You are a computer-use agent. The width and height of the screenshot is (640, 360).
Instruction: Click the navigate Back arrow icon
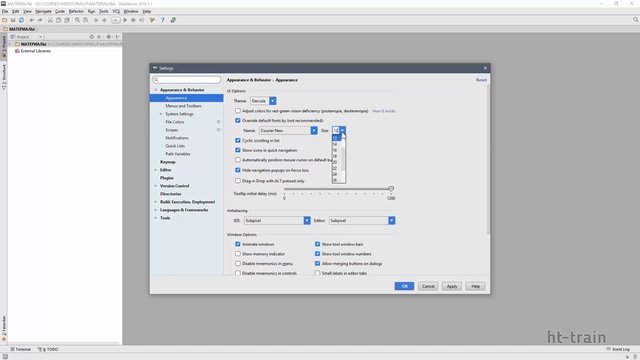(96, 20)
